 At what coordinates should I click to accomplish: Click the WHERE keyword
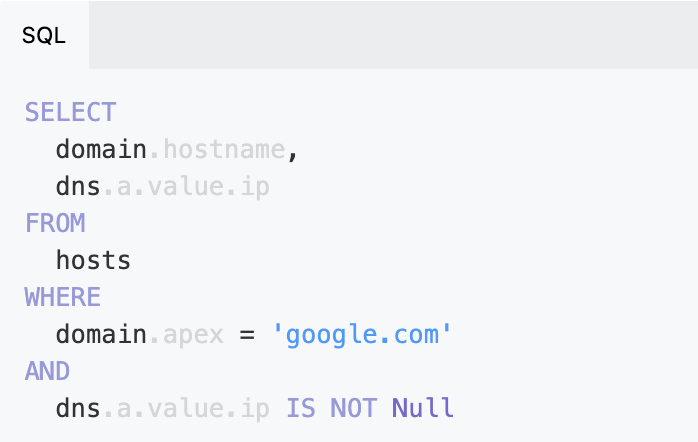pos(63,297)
